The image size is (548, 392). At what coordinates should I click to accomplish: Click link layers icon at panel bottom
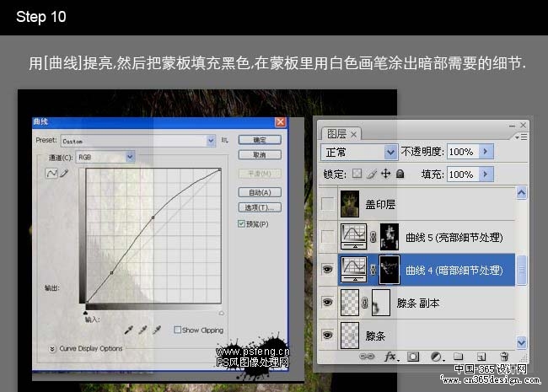pyautogui.click(x=367, y=357)
